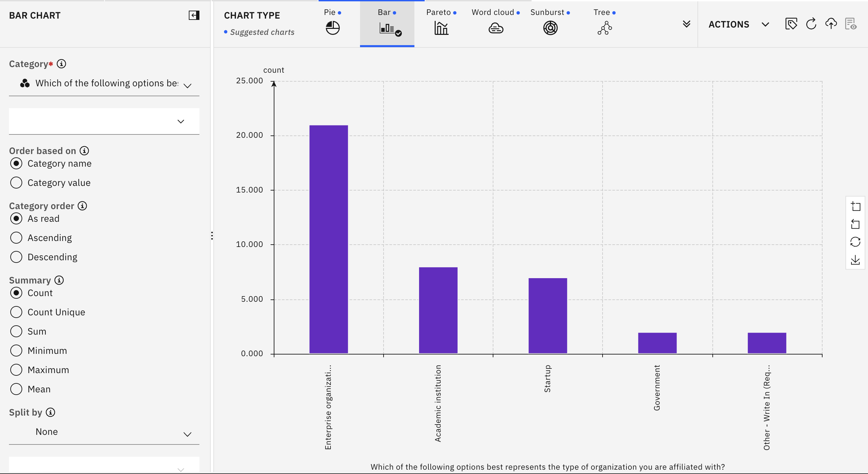Image resolution: width=868 pixels, height=474 pixels.
Task: Open the Category field dropdown
Action: pyautogui.click(x=105, y=84)
